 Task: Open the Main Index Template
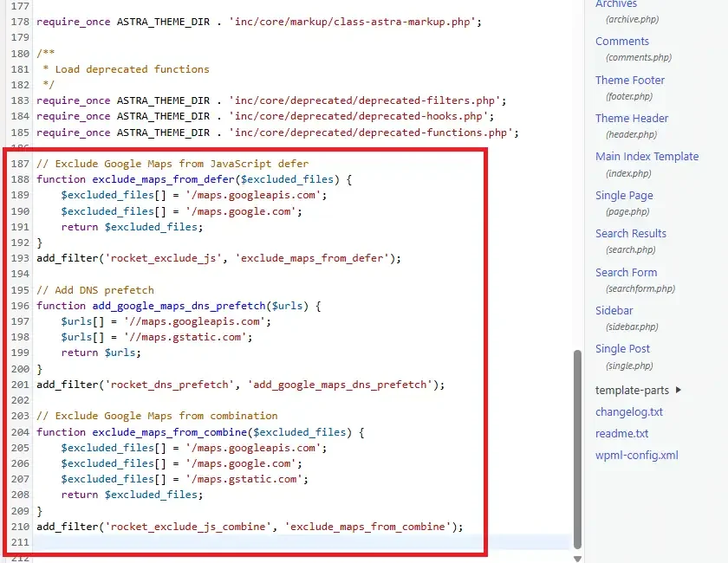coord(647,157)
